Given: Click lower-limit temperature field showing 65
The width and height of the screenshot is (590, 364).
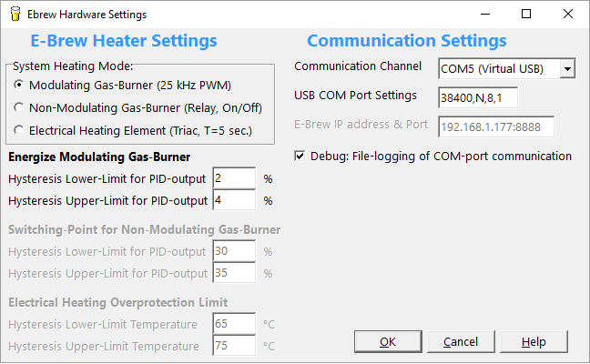Looking at the screenshot, I should [234, 324].
